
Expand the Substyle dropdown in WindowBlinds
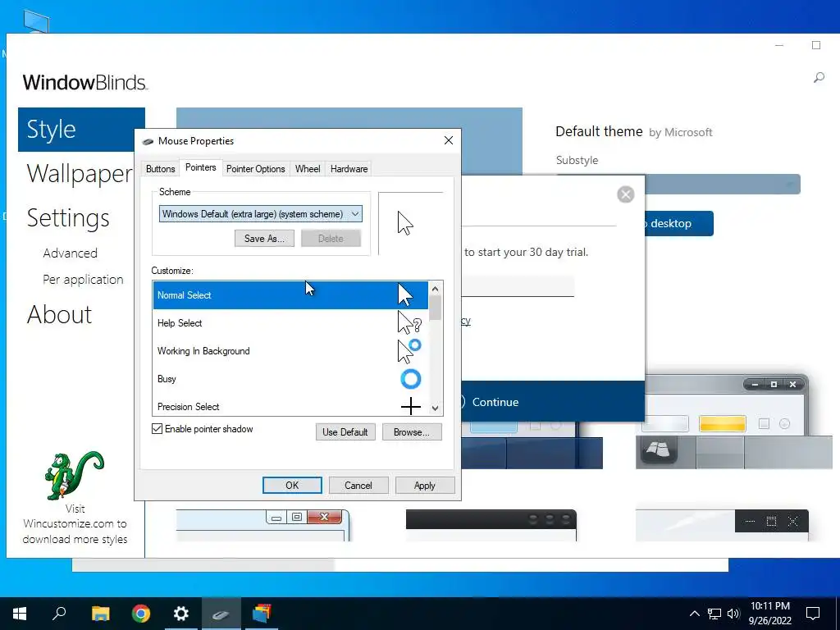(x=678, y=185)
